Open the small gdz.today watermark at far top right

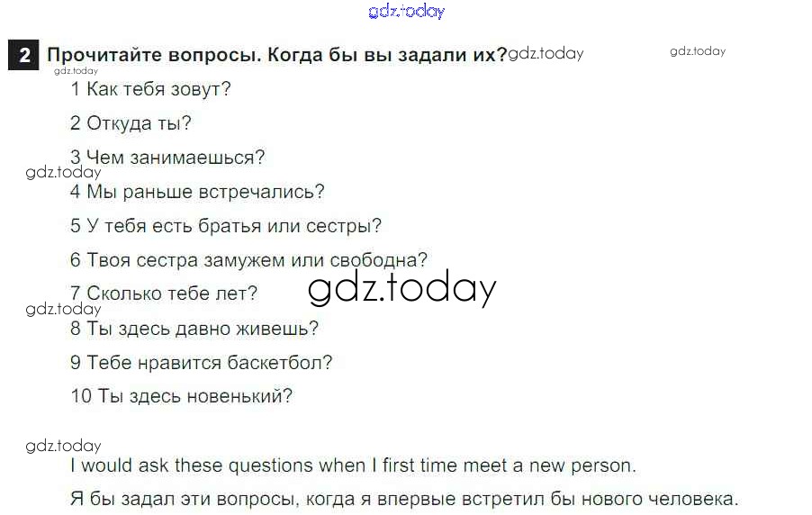(x=697, y=51)
